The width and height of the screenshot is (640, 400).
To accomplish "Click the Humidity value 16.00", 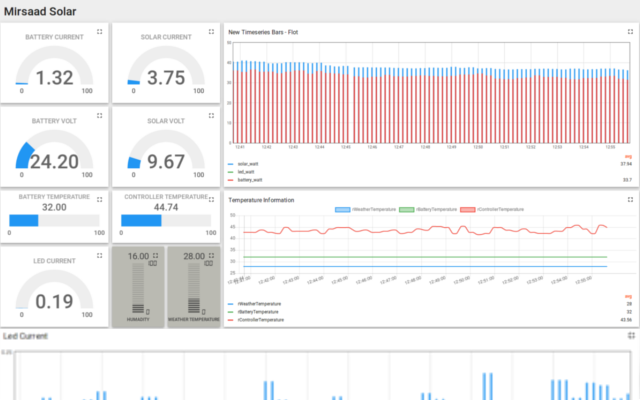I will 138,256.
